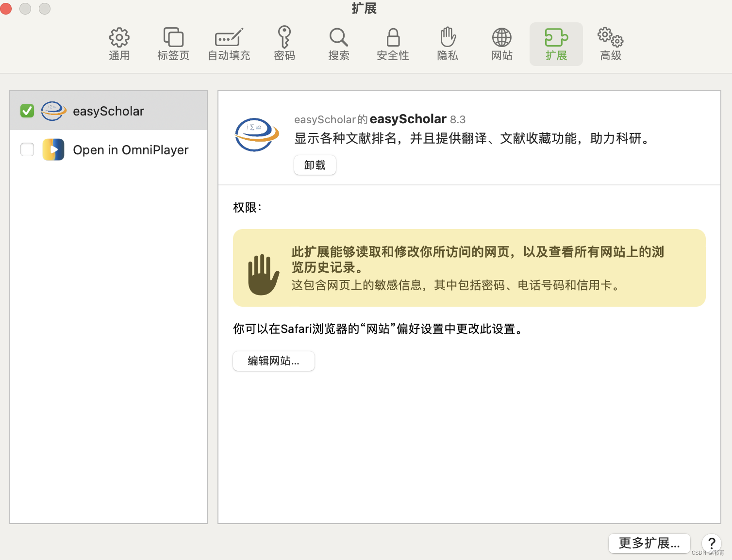This screenshot has height=560, width=732.
Task: Click 更多扩展… to browse extensions
Action: [x=649, y=544]
